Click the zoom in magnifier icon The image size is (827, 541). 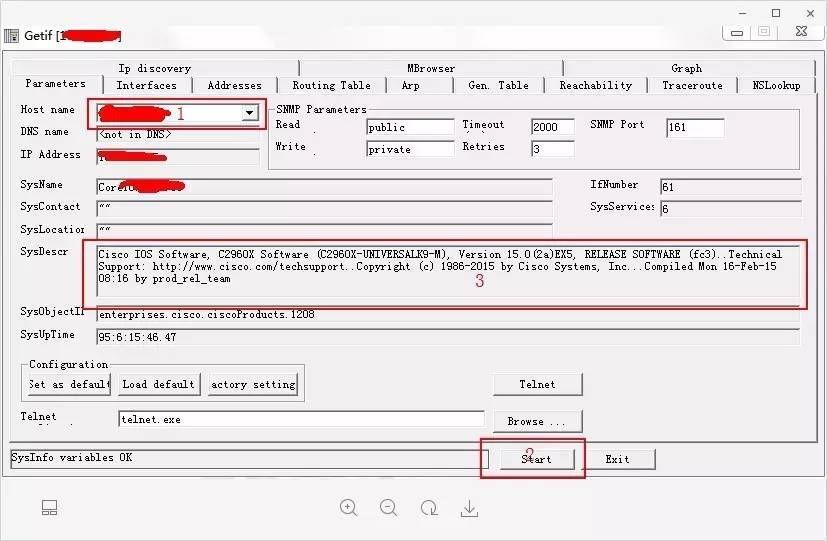point(348,508)
